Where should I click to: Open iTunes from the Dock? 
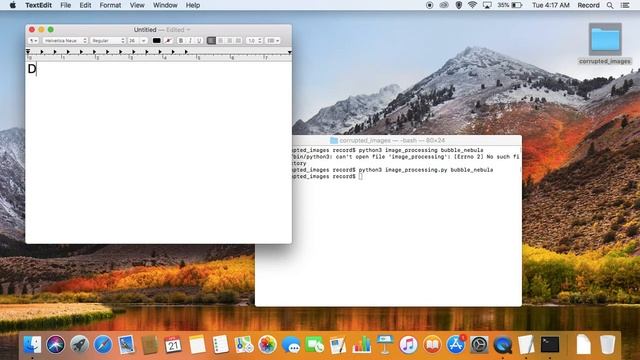[408, 345]
